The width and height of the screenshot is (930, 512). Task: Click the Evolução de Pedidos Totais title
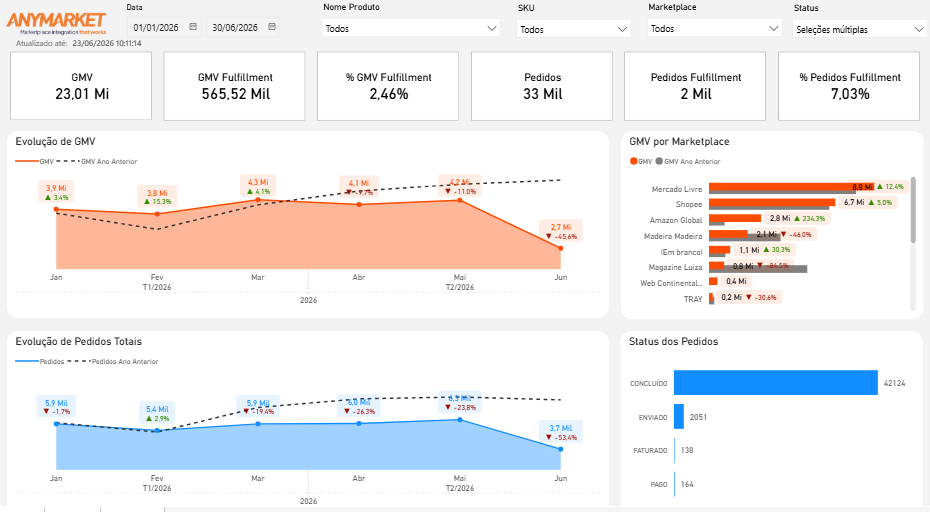click(78, 341)
